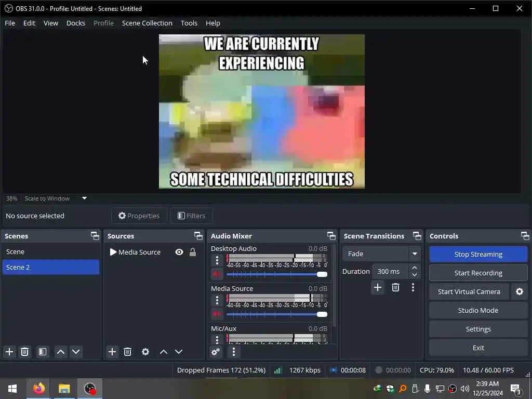Open system tray volume icon
Image resolution: width=532 pixels, height=399 pixels.
pos(465,389)
